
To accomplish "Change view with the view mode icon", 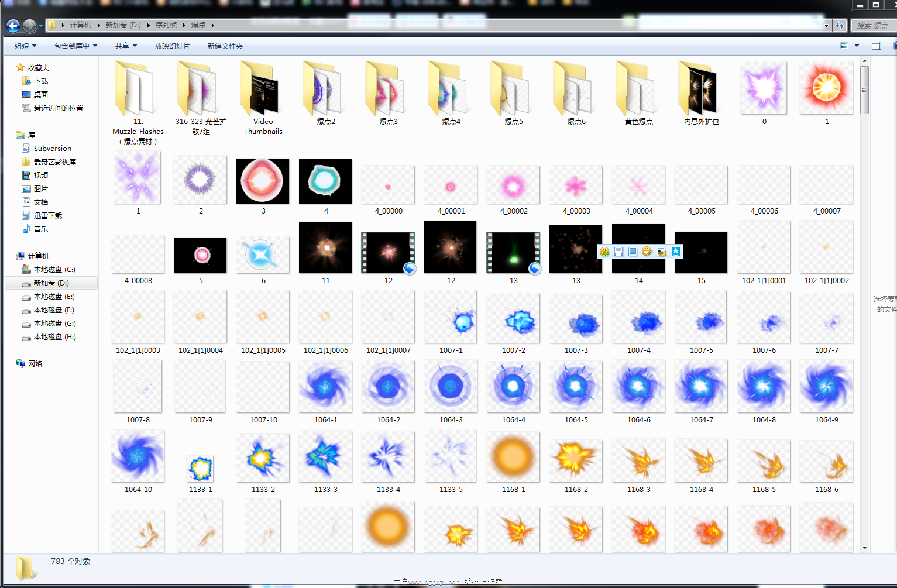I will pos(844,46).
